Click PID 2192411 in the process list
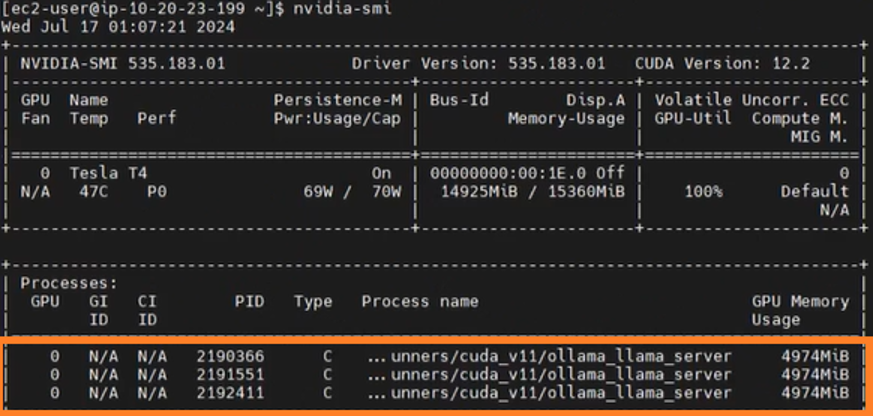The width and height of the screenshot is (874, 416). click(230, 393)
